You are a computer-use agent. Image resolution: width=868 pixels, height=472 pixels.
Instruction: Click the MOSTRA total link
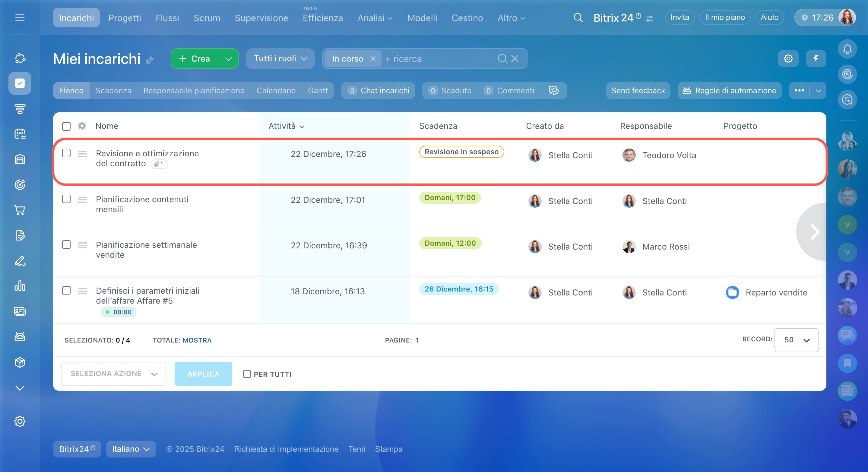[x=197, y=340]
